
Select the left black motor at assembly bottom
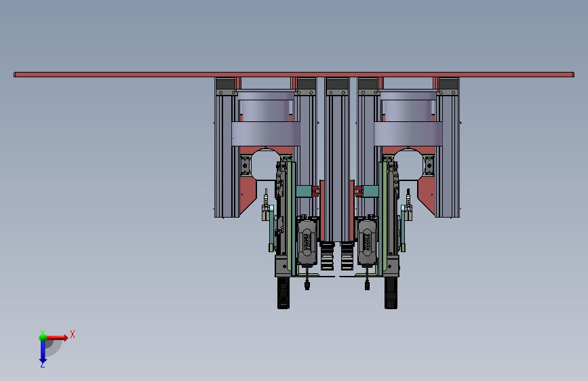pyautogui.click(x=283, y=293)
